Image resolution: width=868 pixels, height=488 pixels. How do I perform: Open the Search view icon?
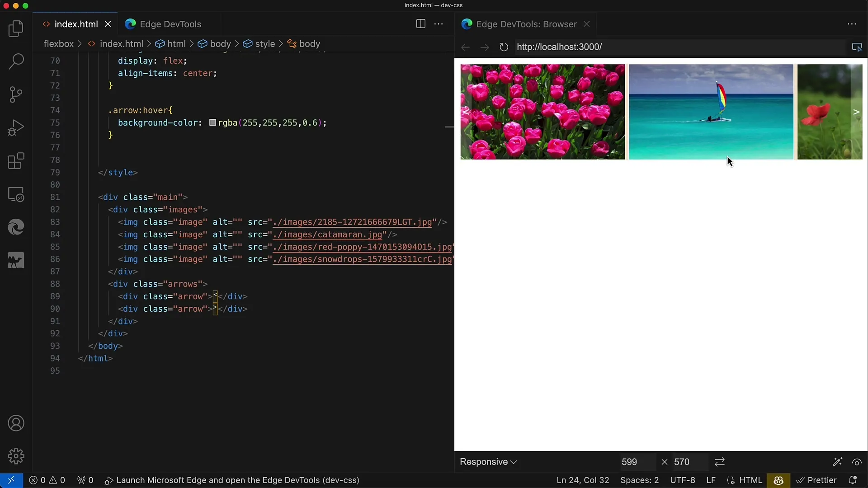[16, 61]
